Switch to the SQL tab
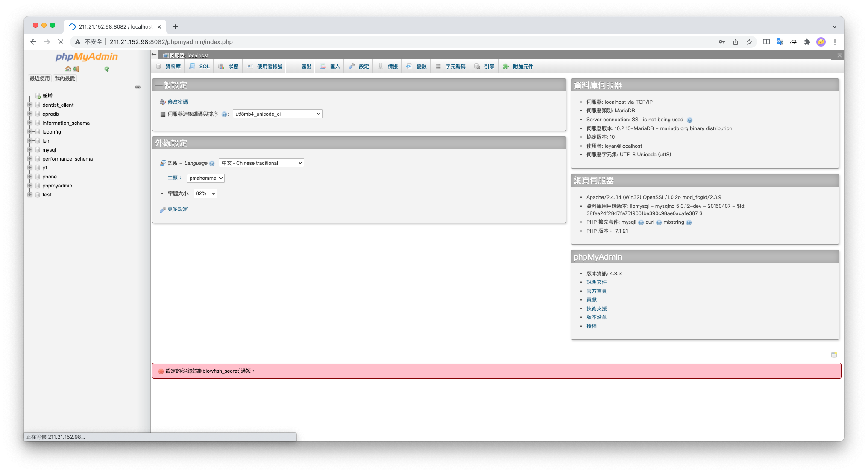Screen dimensions: 868x473 [x=199, y=67]
